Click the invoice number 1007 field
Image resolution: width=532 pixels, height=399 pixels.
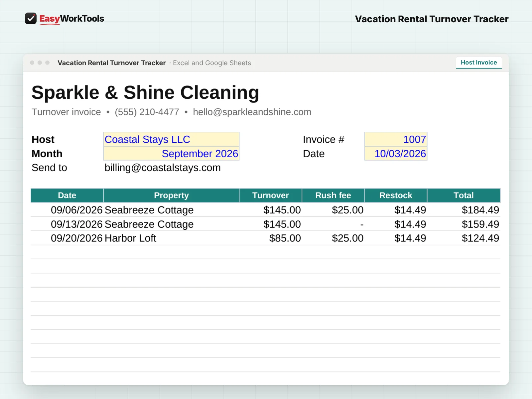click(396, 139)
